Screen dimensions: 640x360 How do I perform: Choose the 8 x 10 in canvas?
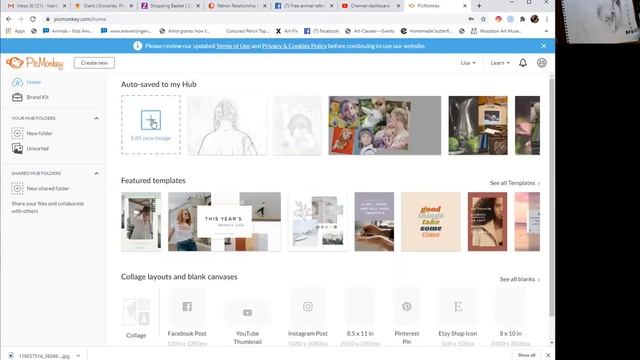511,307
